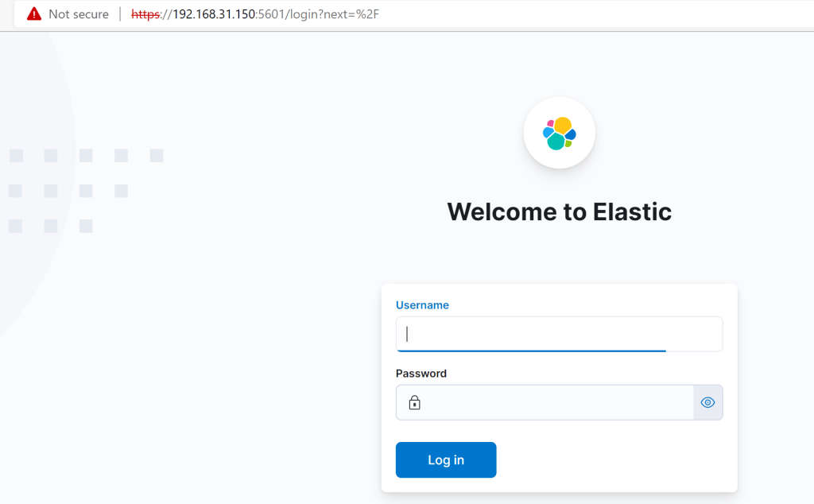Click the yellow blob in Elastic logo
The image size is (814, 504).
(x=563, y=125)
